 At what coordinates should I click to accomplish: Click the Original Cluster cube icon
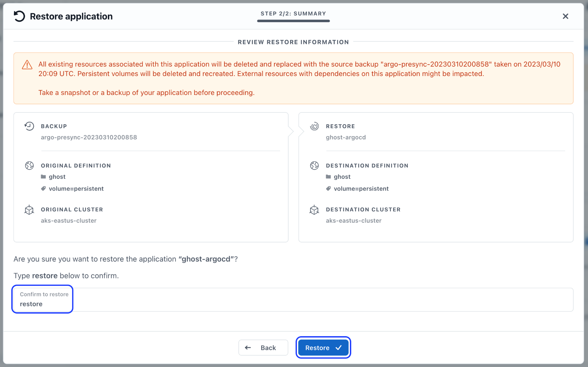[29, 210]
